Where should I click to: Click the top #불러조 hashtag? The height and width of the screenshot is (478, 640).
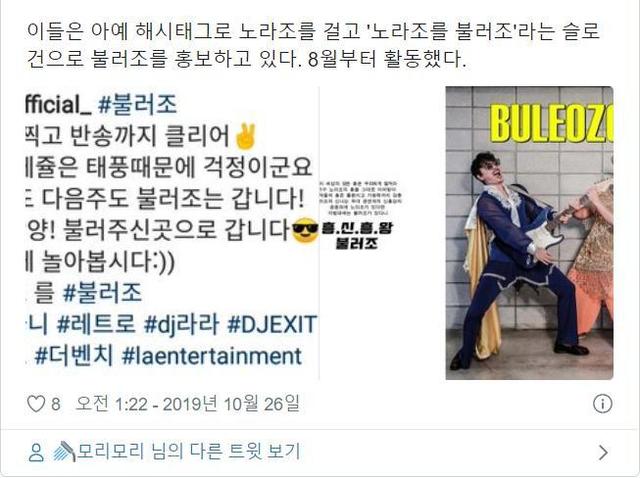(x=138, y=104)
